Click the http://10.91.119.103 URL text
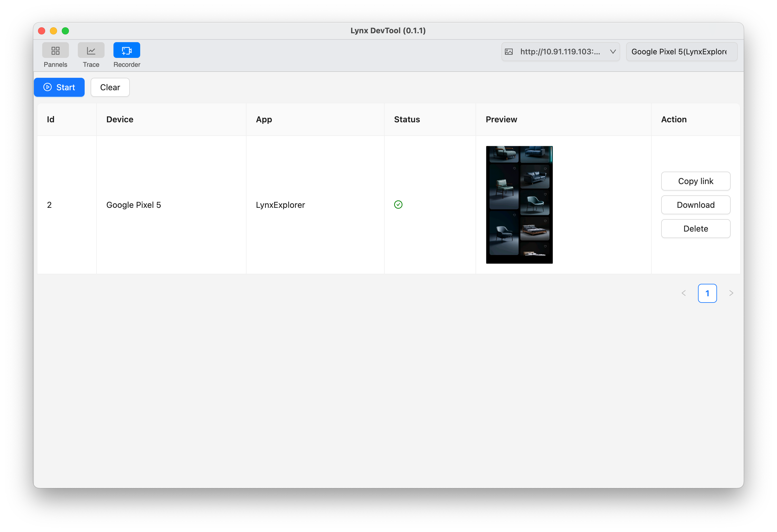 [x=560, y=52]
